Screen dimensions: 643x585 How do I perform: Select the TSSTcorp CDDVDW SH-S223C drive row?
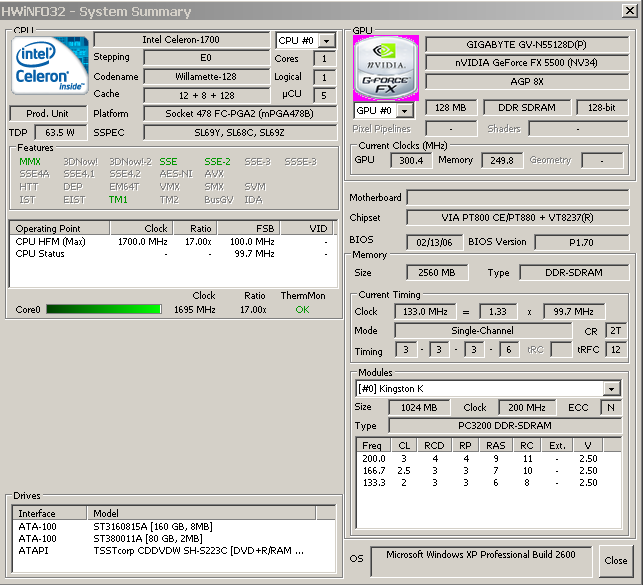[174, 550]
